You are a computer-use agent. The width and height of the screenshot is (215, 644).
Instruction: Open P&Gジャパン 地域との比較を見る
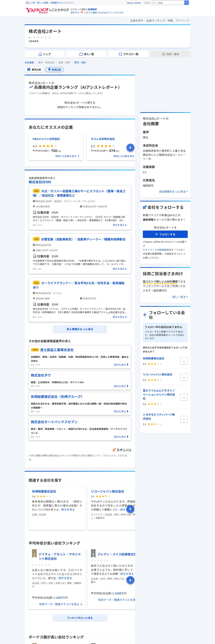tap(67, 156)
